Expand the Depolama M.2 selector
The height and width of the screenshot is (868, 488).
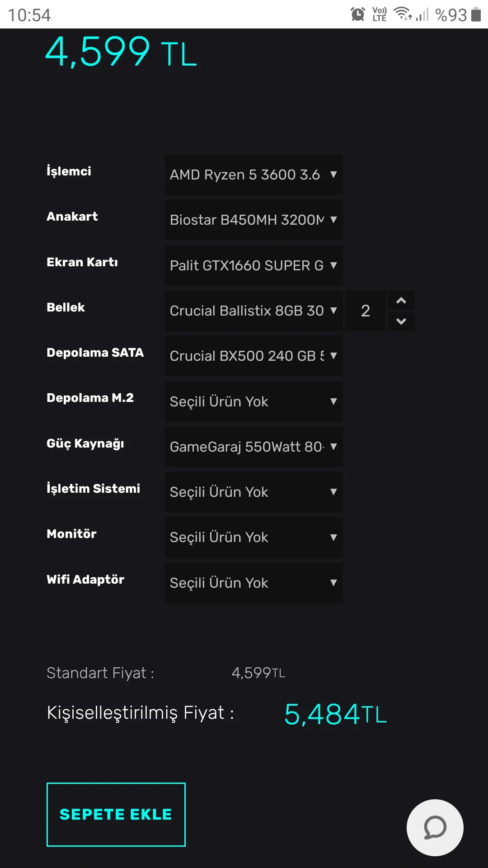pos(253,401)
